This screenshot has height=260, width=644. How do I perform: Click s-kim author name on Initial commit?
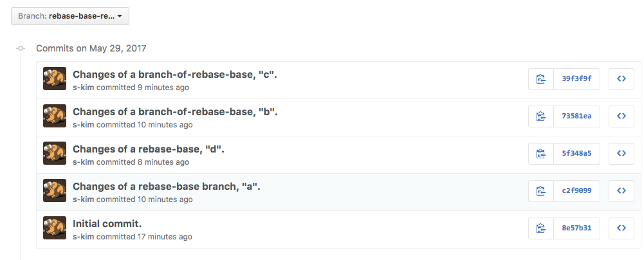coord(84,237)
